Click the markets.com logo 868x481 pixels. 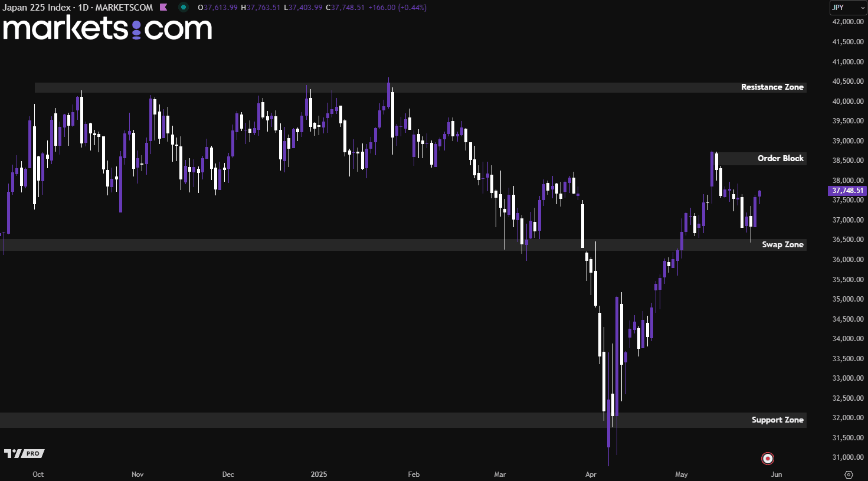(x=107, y=29)
